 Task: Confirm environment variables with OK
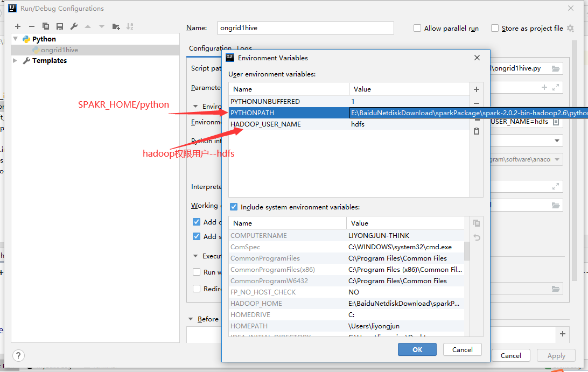pos(417,349)
